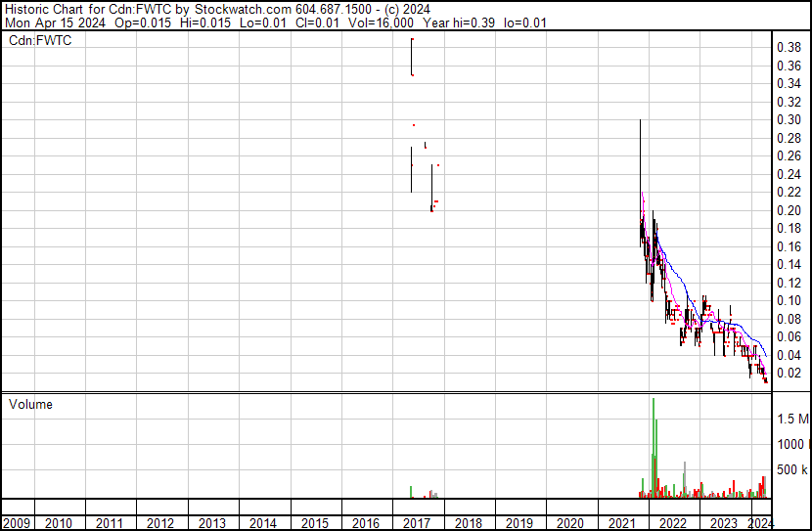
Task: Click the 0.08 price axis value
Action: [789, 320]
